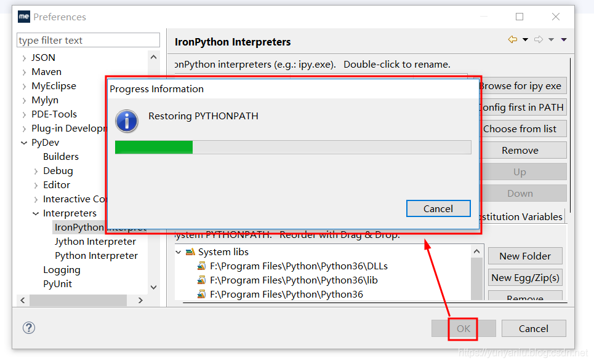Select the Maven preference item label
Screen dimensions: 594x364
pos(46,72)
